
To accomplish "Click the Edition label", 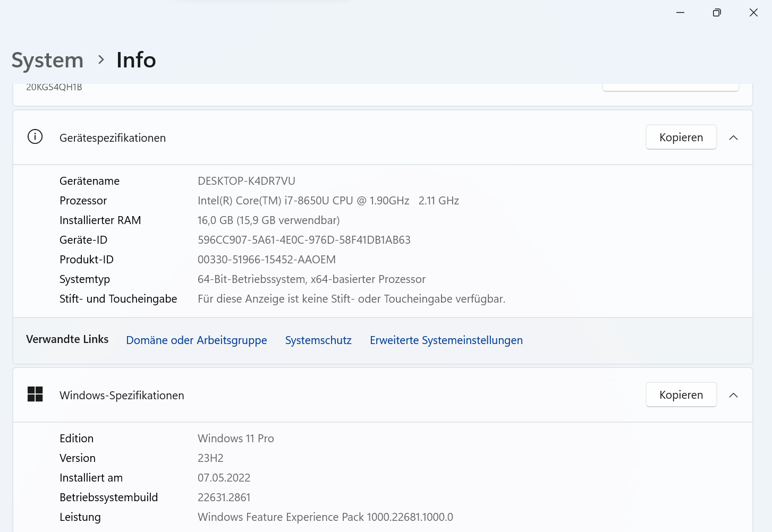I will point(77,439).
